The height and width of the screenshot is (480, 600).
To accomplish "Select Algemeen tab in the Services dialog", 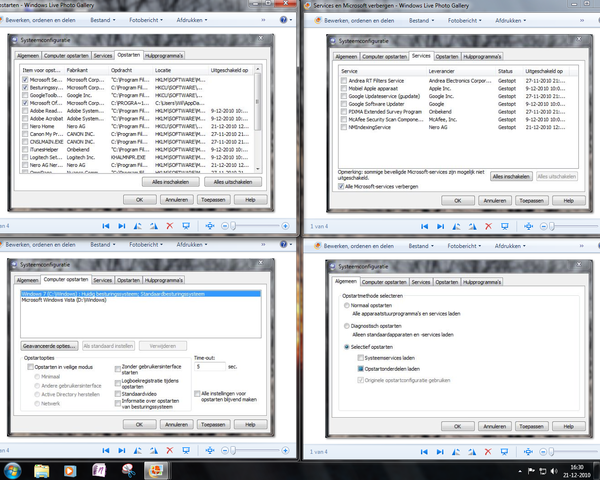I will coord(346,57).
